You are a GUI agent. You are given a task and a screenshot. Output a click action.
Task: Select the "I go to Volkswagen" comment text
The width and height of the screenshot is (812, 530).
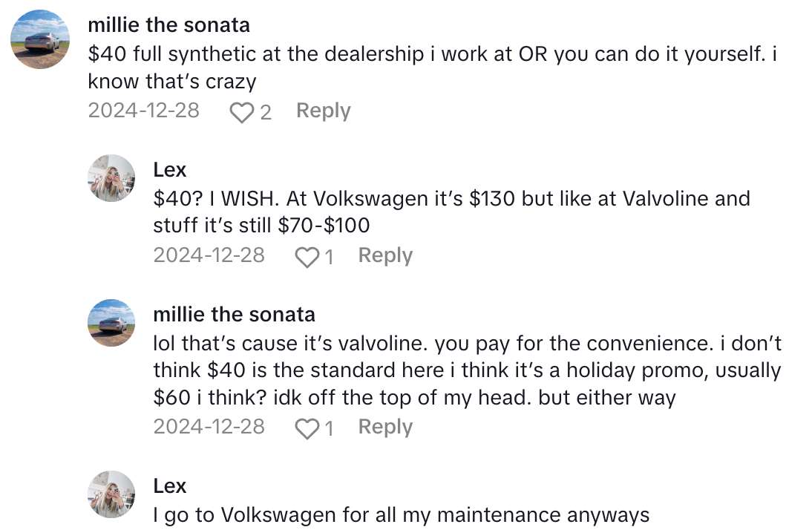click(x=401, y=514)
